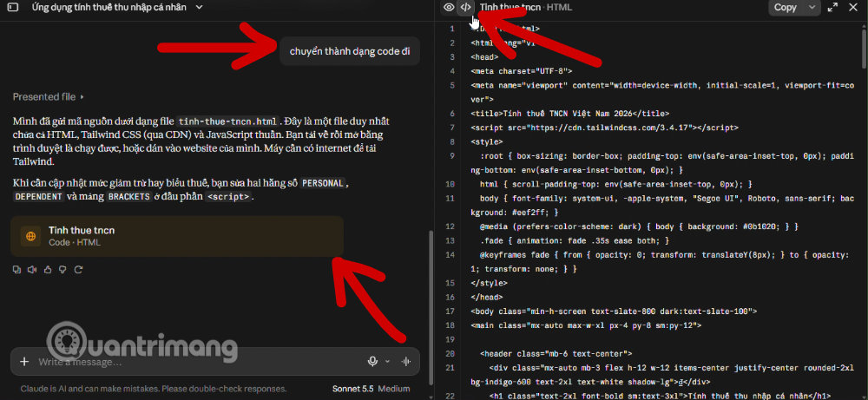The width and height of the screenshot is (868, 400).
Task: Open the Sonnet 5.5 model selector
Action: [353, 389]
